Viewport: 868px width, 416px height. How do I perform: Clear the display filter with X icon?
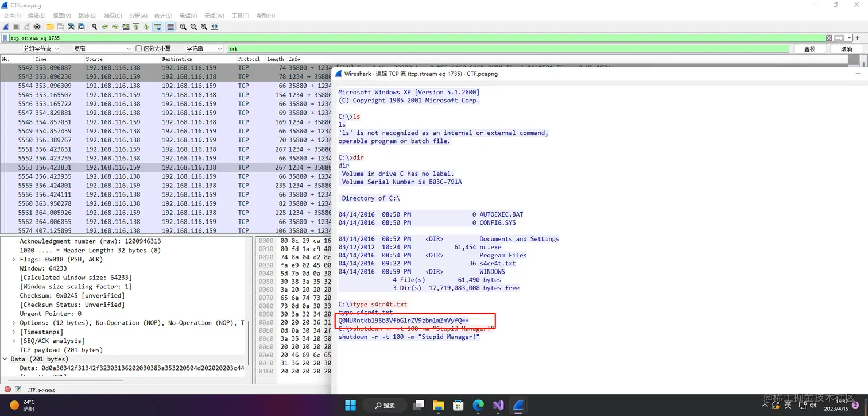[829, 38]
